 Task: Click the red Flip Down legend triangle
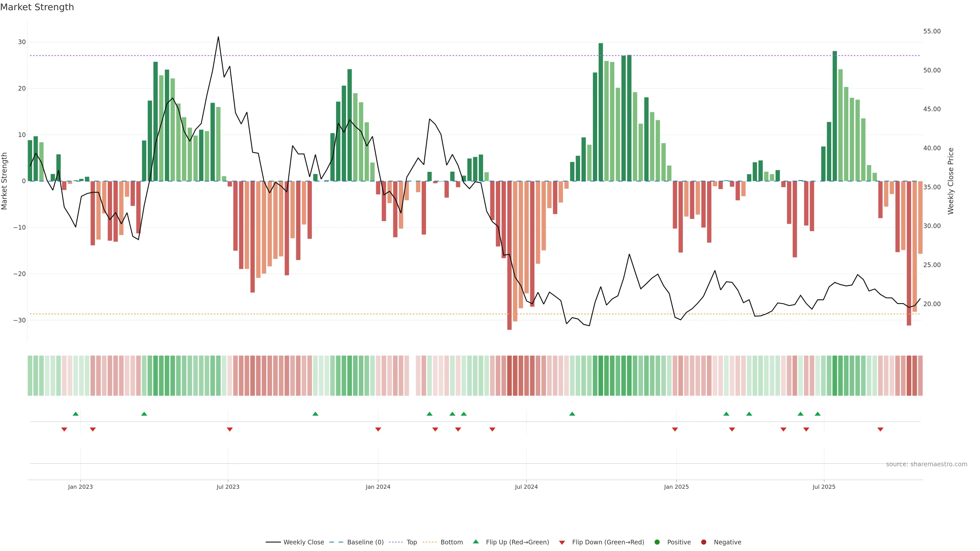(562, 543)
